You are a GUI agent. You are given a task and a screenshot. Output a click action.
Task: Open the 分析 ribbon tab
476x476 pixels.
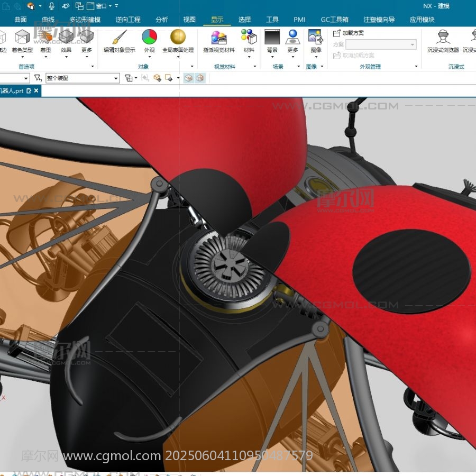(162, 20)
